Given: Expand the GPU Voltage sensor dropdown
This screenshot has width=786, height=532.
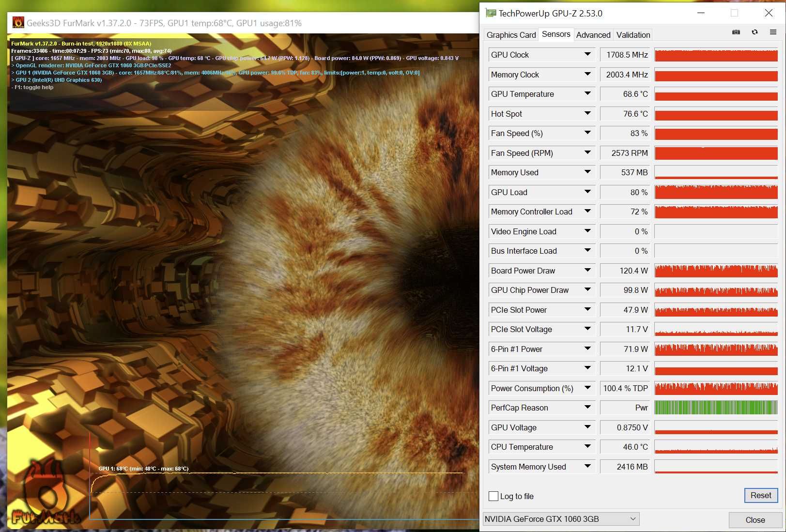Looking at the screenshot, I should (x=587, y=427).
